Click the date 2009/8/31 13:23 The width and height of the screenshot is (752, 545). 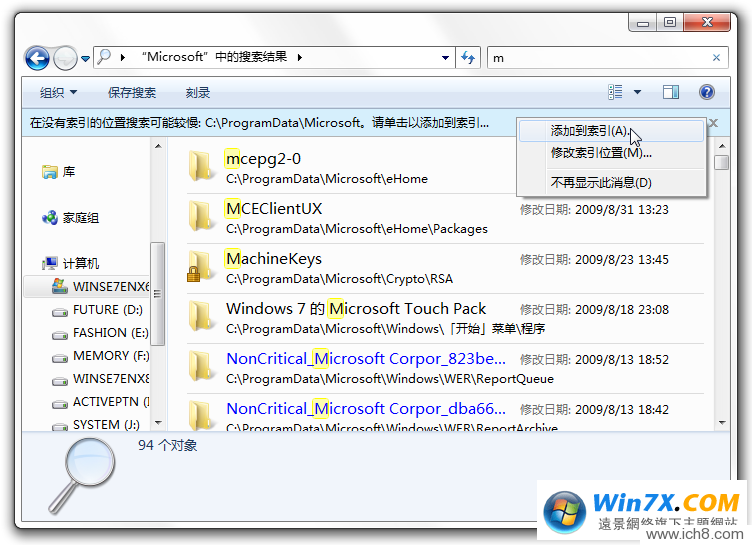622,210
